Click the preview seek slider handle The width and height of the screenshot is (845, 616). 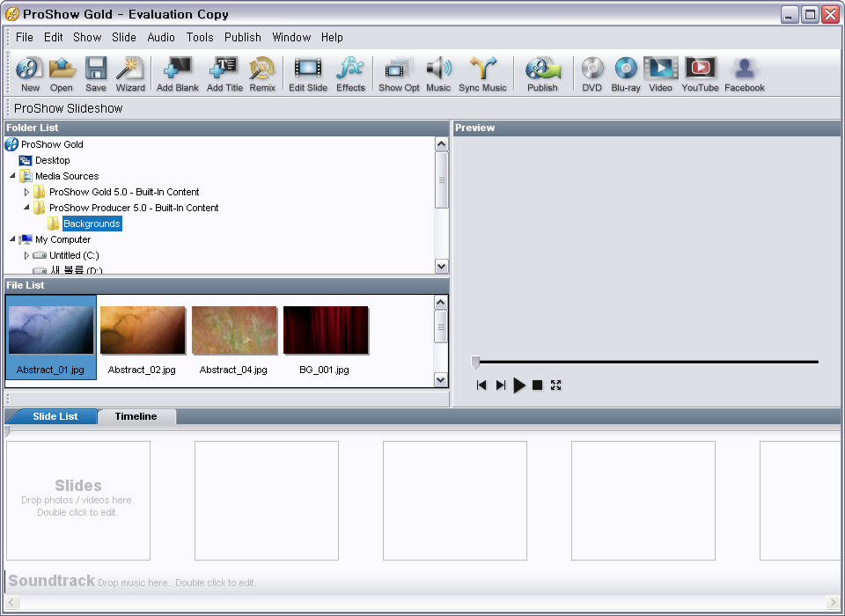point(475,363)
